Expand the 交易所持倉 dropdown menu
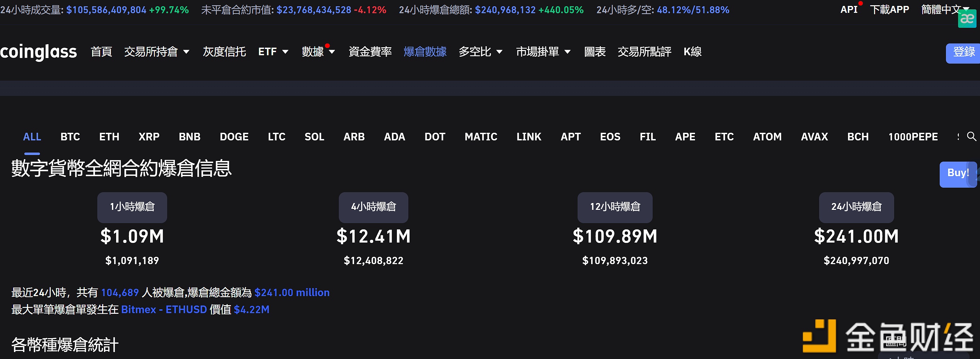This screenshot has height=359, width=980. pyautogui.click(x=156, y=52)
